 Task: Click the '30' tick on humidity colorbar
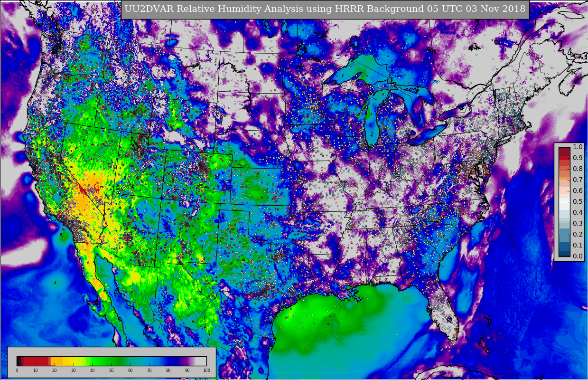pyautogui.click(x=74, y=370)
